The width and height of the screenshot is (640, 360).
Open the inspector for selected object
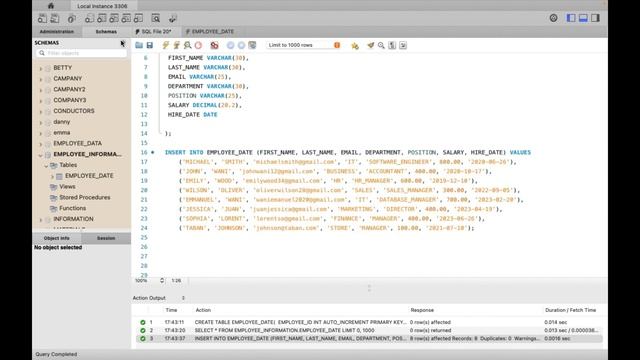click(72, 18)
